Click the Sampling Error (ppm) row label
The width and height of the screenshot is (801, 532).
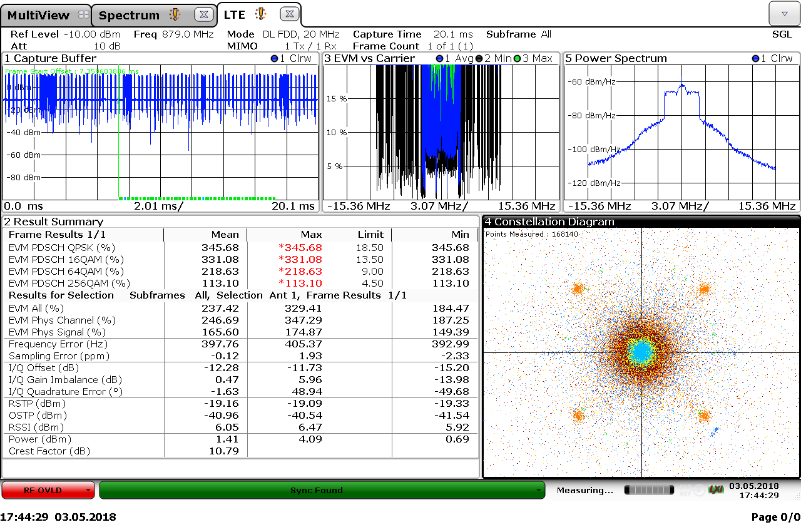tap(59, 356)
